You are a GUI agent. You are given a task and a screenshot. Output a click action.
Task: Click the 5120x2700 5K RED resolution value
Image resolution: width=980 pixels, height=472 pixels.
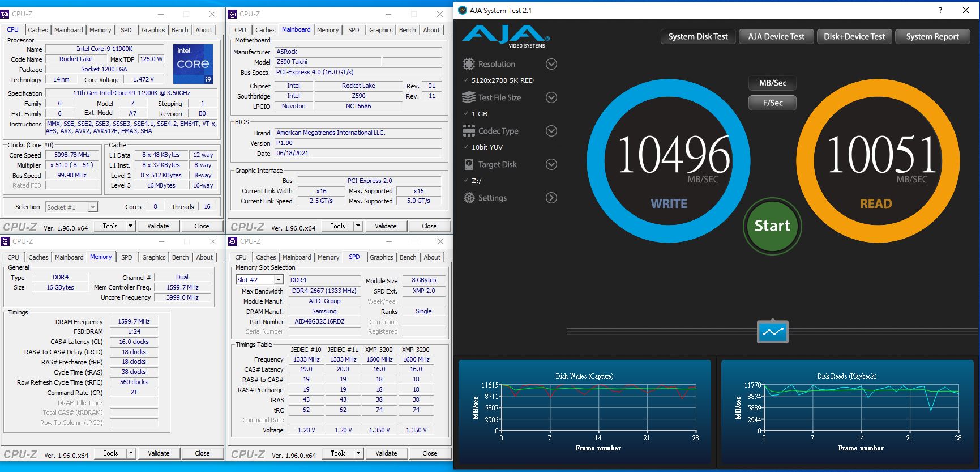pyautogui.click(x=503, y=80)
